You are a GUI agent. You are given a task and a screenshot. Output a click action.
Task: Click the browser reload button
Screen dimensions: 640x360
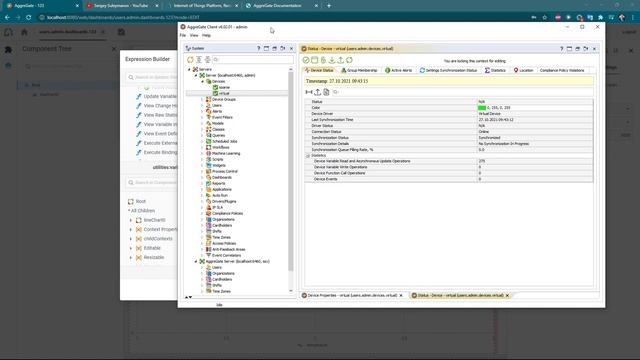coord(29,18)
